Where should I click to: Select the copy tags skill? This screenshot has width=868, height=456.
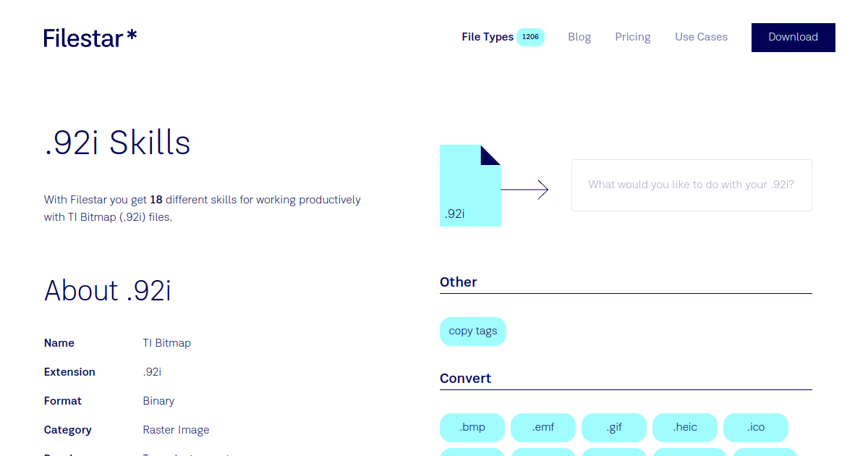pyautogui.click(x=473, y=331)
